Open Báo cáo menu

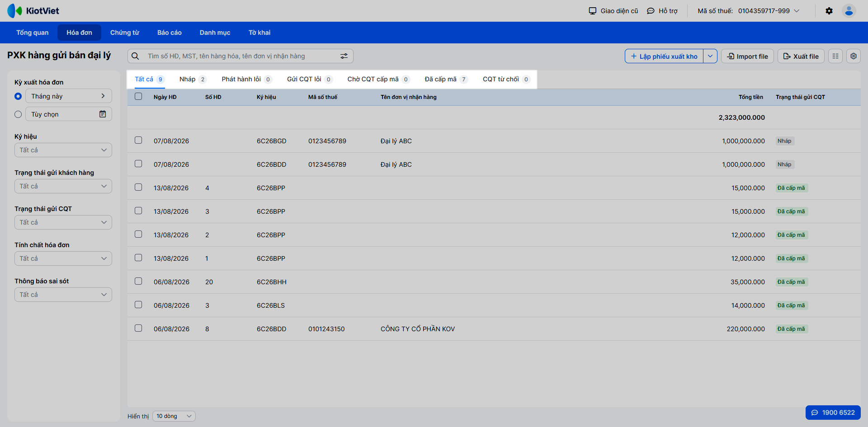170,33
